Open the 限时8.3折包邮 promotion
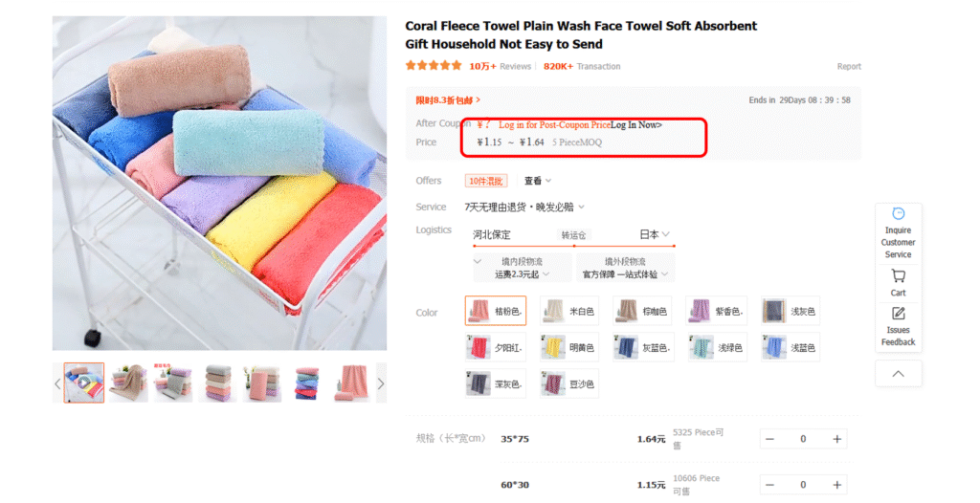This screenshot has height=503, width=980. [448, 100]
